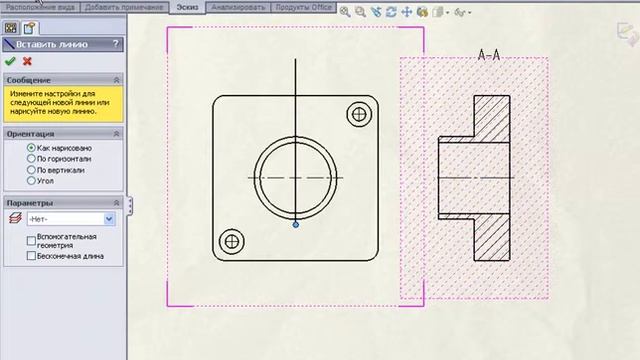Click the Previous View icon in view toolbar
The image size is (640, 360).
376,12
